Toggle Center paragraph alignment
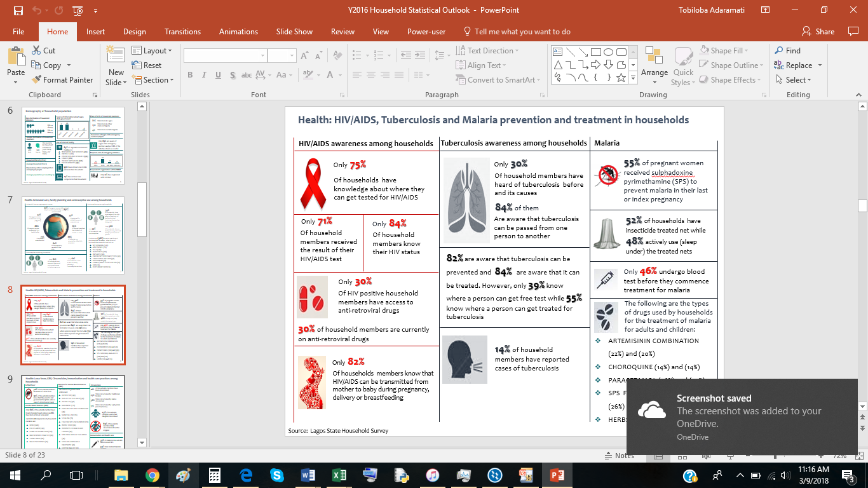Viewport: 868px width, 488px height. (x=371, y=75)
